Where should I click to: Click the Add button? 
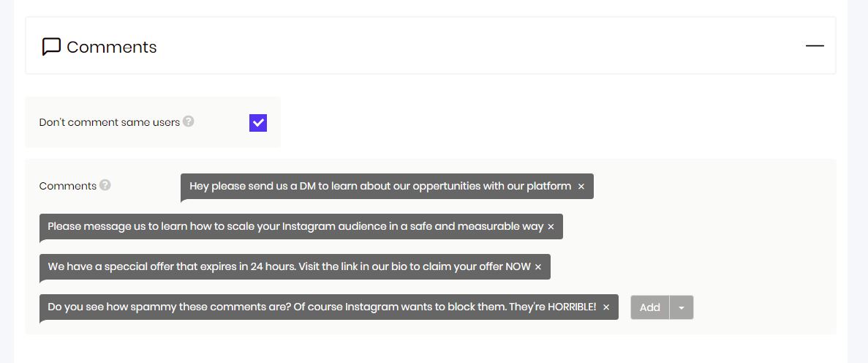tap(650, 307)
